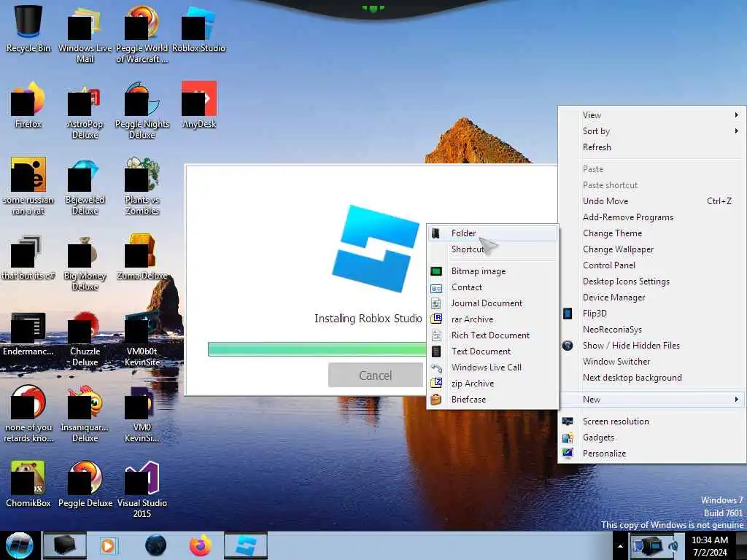Select NeoReconiaSys menu entry
This screenshot has height=560, width=747.
pos(651,330)
